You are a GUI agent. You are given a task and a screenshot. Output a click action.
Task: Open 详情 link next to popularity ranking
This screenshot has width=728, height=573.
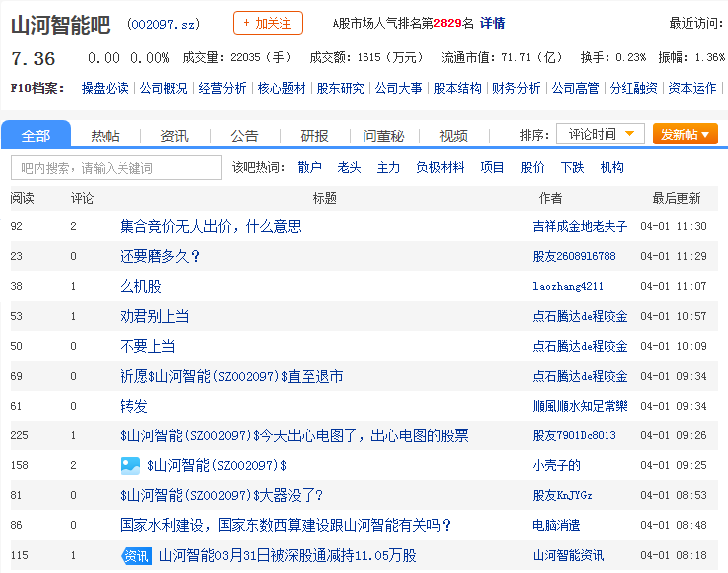(x=493, y=23)
